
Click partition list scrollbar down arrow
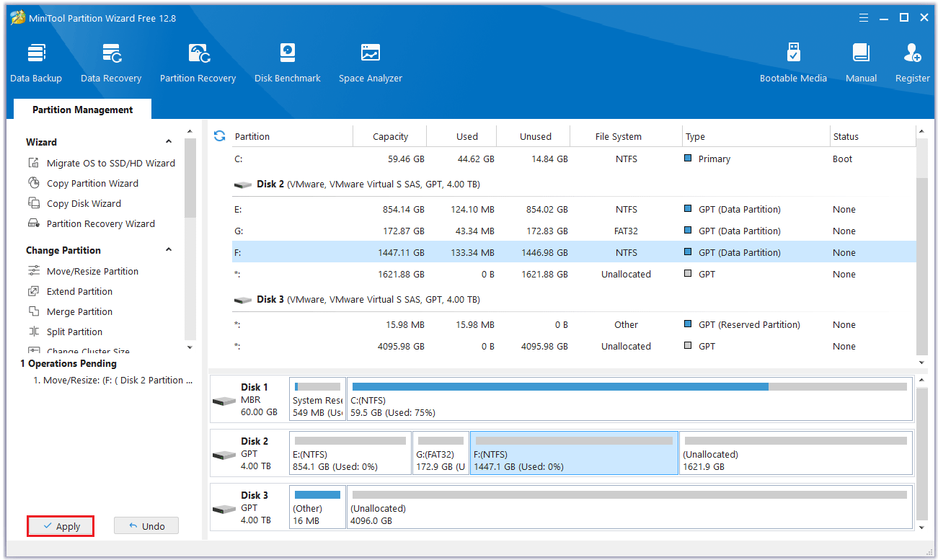coord(921,363)
